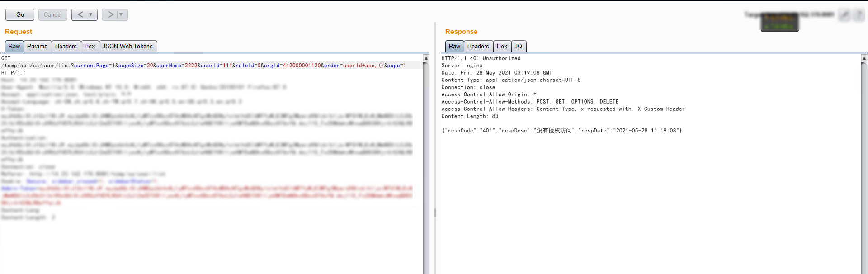
Task: Select the request Hex tab
Action: click(x=90, y=47)
